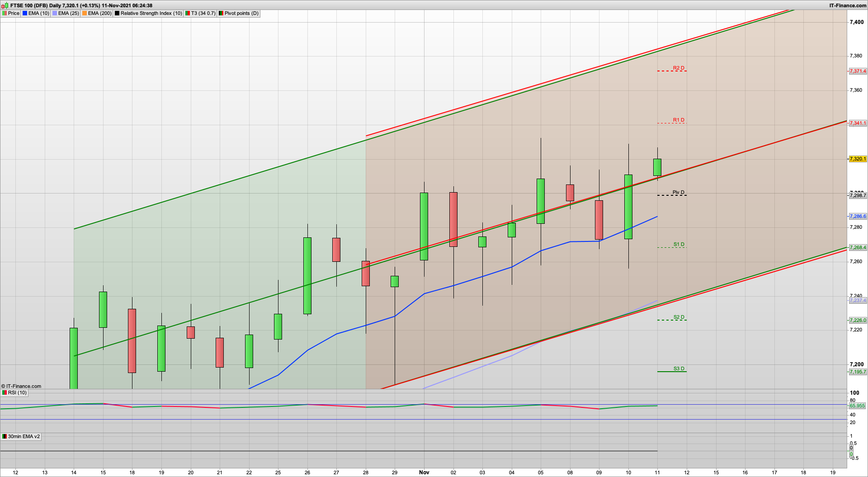This screenshot has height=477, width=868.
Task: Click the yellow 7,320.1 current price tag
Action: pos(858,159)
